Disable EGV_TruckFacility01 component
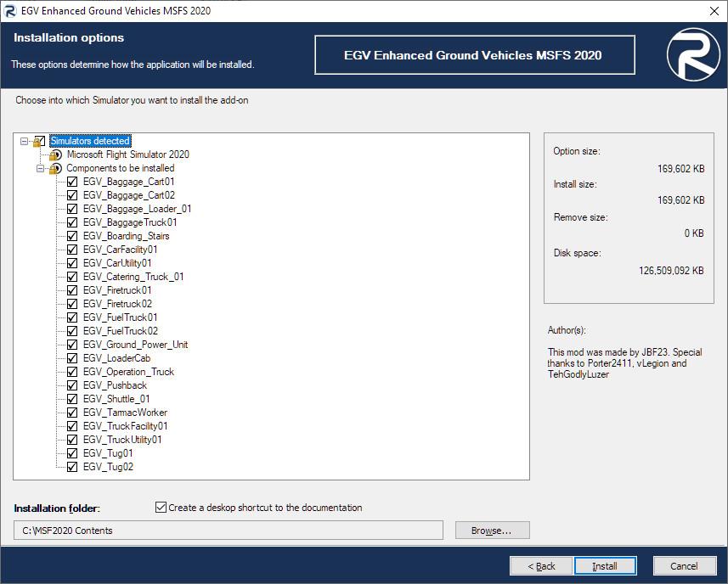Screen dimensions: 728x584 coord(72,426)
